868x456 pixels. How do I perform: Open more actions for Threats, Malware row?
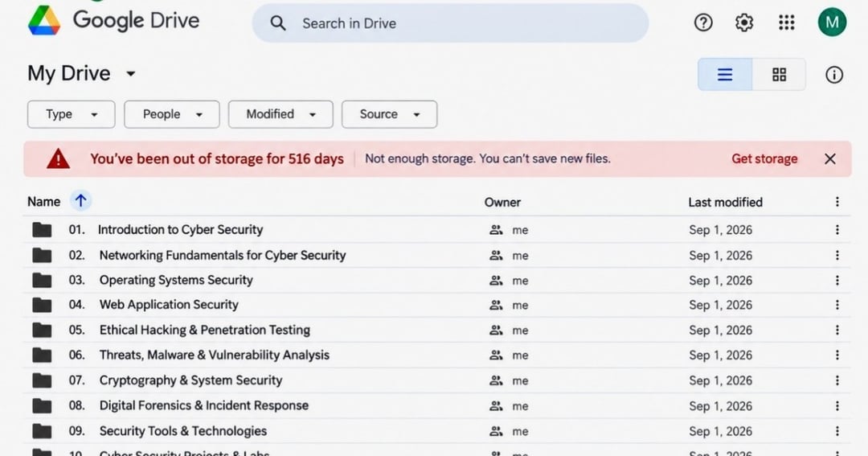[837, 355]
